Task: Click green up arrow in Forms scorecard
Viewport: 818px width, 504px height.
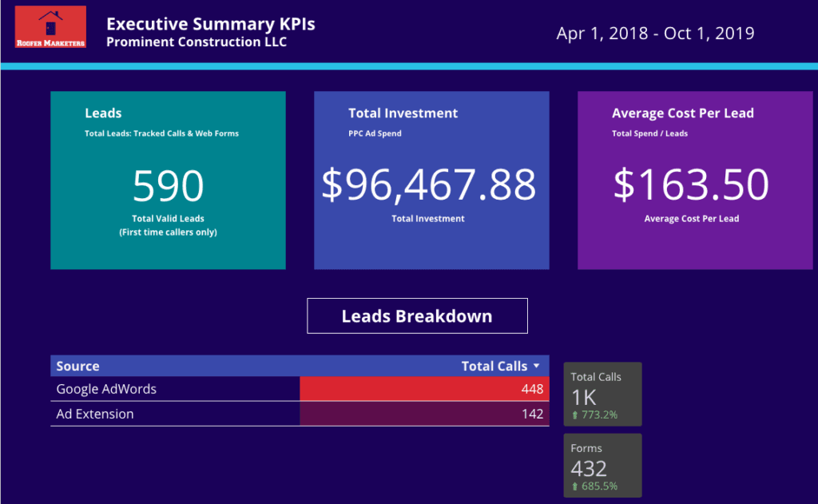Action: click(x=574, y=486)
